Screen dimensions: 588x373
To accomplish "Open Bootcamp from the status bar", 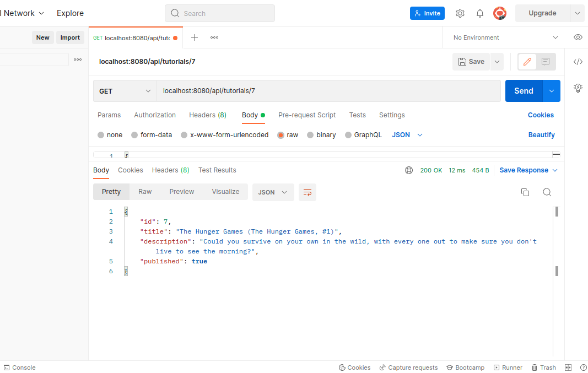I will (x=465, y=367).
